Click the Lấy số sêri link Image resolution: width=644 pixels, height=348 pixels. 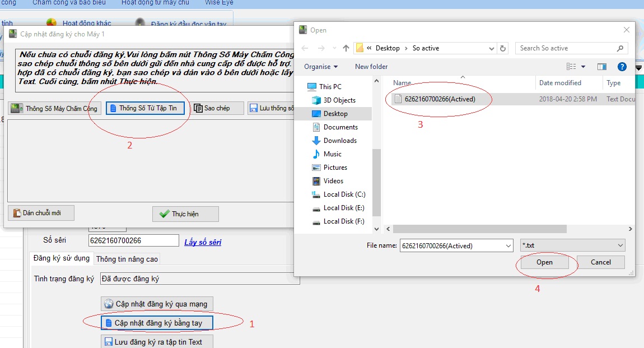click(203, 242)
